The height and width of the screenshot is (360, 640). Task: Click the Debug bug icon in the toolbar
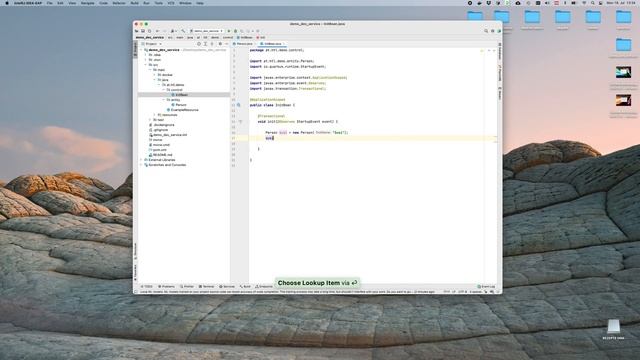tap(236, 31)
